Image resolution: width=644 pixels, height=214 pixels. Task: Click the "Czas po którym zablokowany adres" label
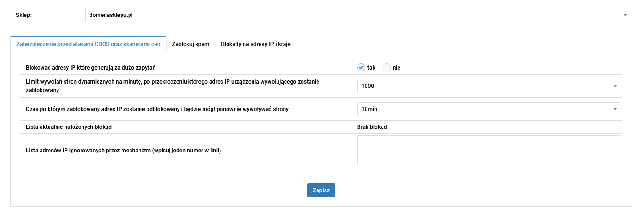click(x=157, y=109)
